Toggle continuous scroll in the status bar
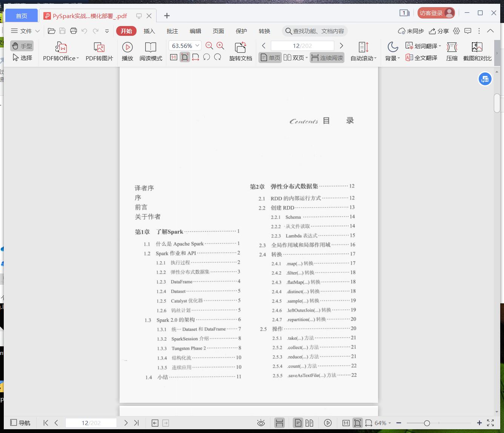The image size is (504, 433). [x=280, y=423]
